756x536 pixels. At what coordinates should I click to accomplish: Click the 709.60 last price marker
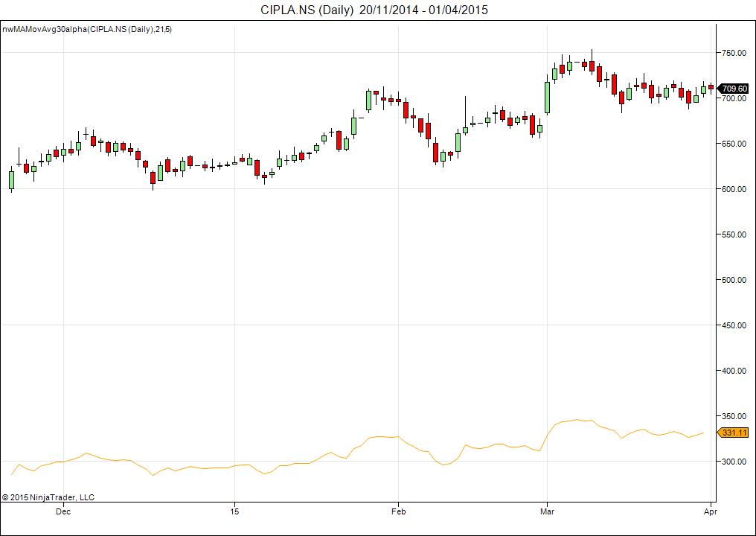tap(734, 89)
